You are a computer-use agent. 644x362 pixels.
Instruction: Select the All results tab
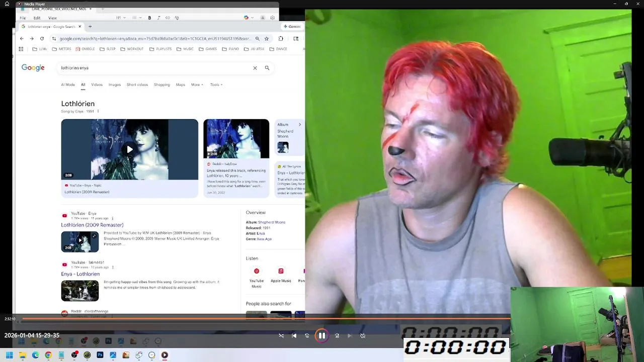coord(83,84)
